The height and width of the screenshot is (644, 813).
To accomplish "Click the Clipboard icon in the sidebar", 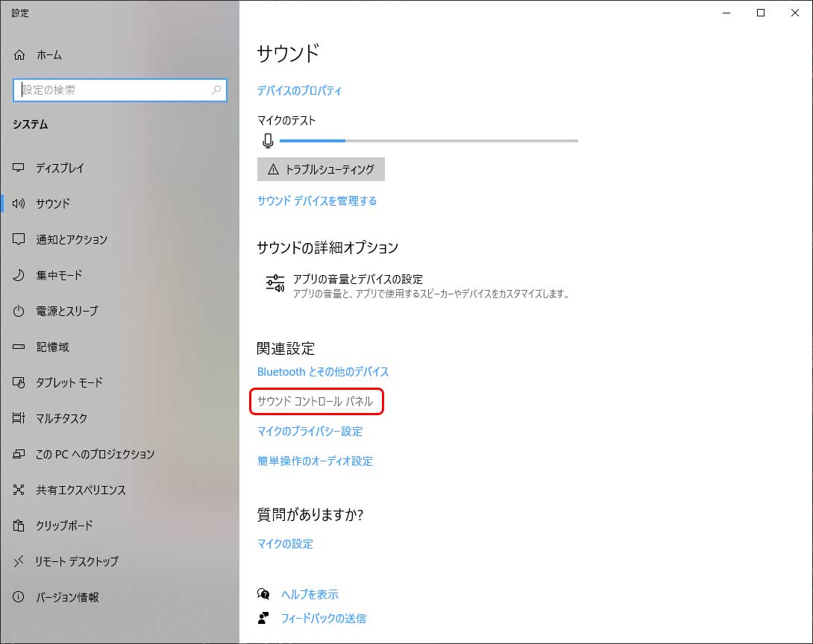I will tap(19, 526).
